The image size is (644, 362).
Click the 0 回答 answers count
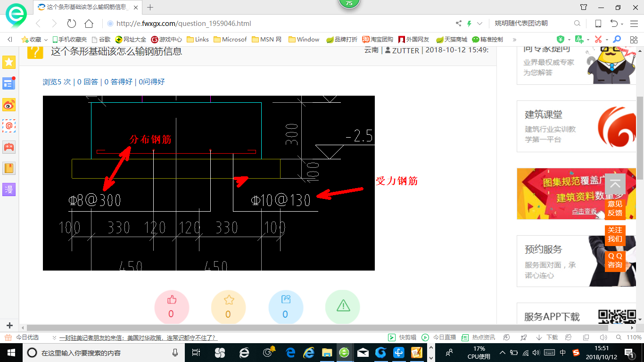[x=88, y=82]
